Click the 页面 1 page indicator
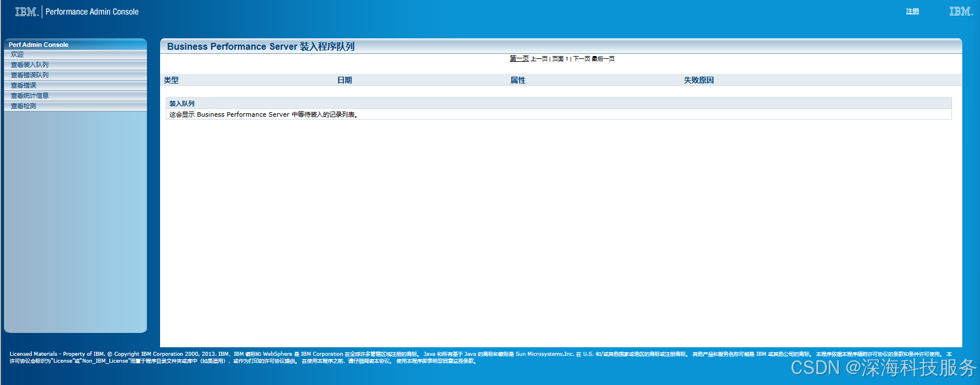 pyautogui.click(x=560, y=58)
